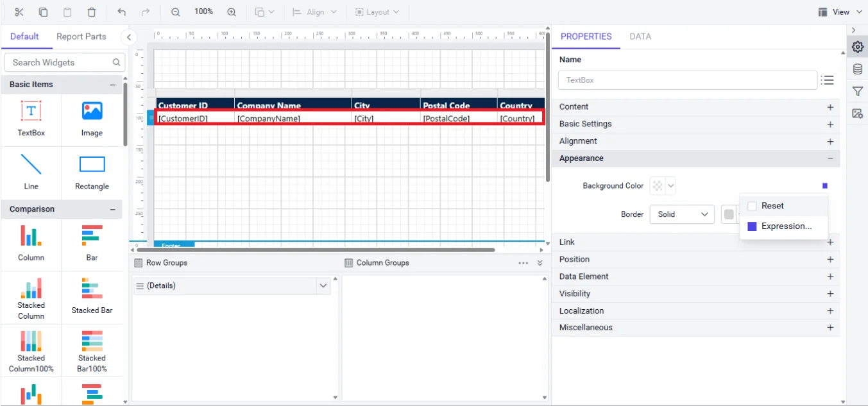Click the Zoom in magnifier icon
The height and width of the screenshot is (406, 868).
(232, 12)
